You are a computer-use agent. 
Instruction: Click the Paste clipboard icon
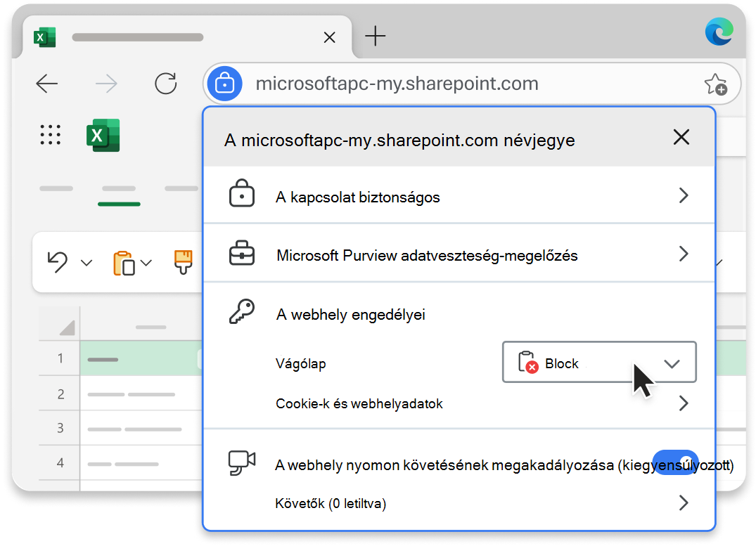(x=124, y=263)
